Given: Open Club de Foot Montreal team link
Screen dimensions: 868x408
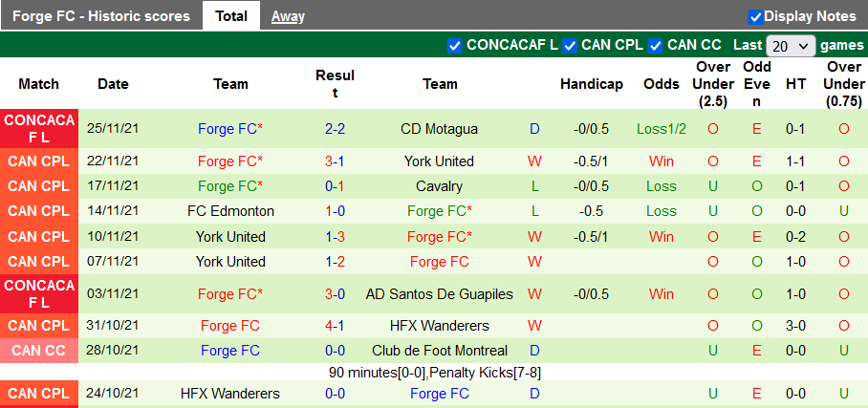Looking at the screenshot, I should point(440,351).
